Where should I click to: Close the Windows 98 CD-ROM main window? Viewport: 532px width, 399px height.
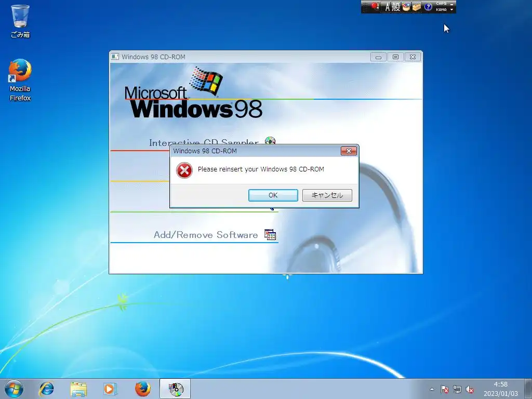(413, 57)
